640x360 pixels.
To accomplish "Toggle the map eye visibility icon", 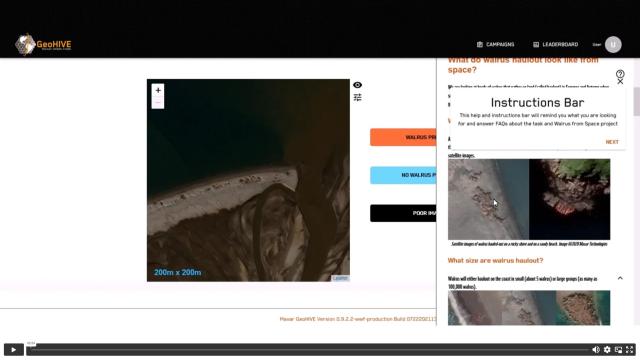I will (x=358, y=85).
